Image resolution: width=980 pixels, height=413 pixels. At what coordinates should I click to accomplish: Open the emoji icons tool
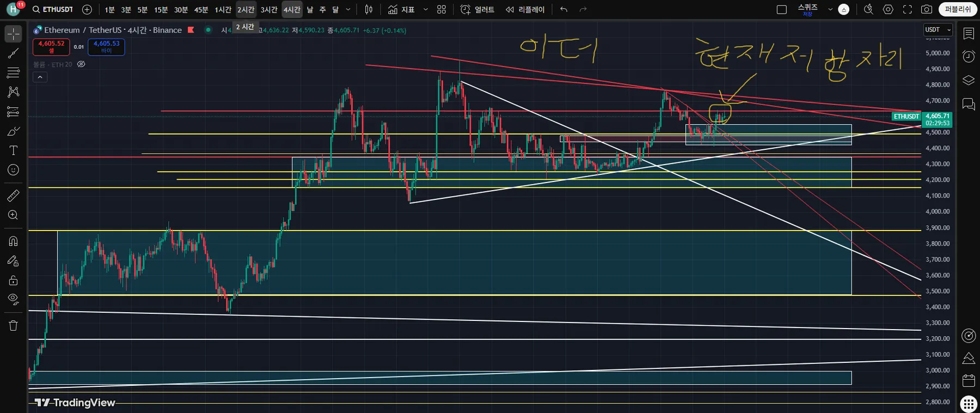tap(13, 170)
